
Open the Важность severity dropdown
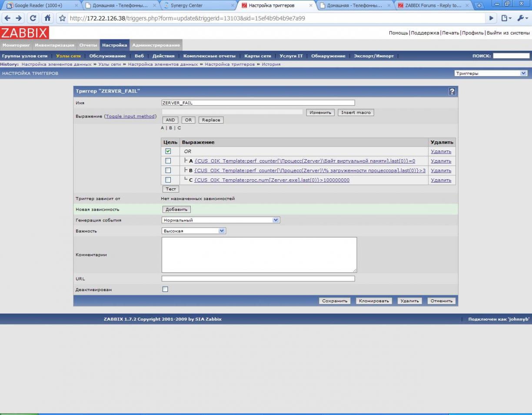[x=194, y=231]
